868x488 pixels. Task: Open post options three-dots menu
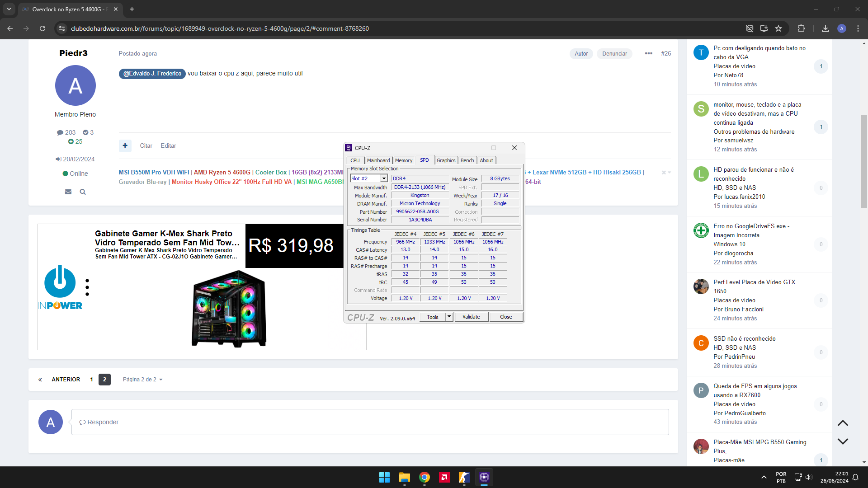click(x=649, y=53)
